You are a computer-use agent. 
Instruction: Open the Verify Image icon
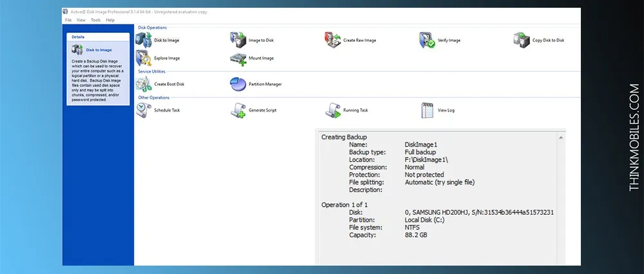click(x=427, y=41)
